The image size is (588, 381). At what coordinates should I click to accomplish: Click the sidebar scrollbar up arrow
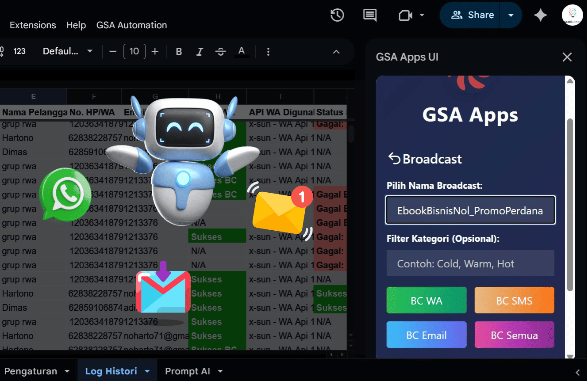point(570,80)
